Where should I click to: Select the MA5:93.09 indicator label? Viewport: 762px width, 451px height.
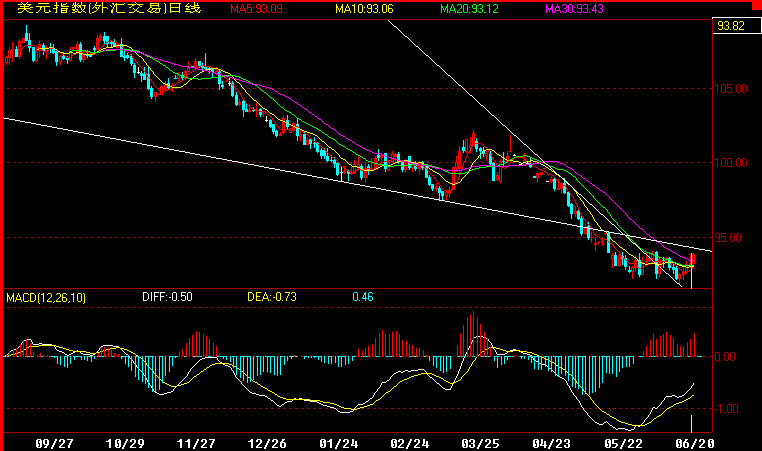coord(257,9)
